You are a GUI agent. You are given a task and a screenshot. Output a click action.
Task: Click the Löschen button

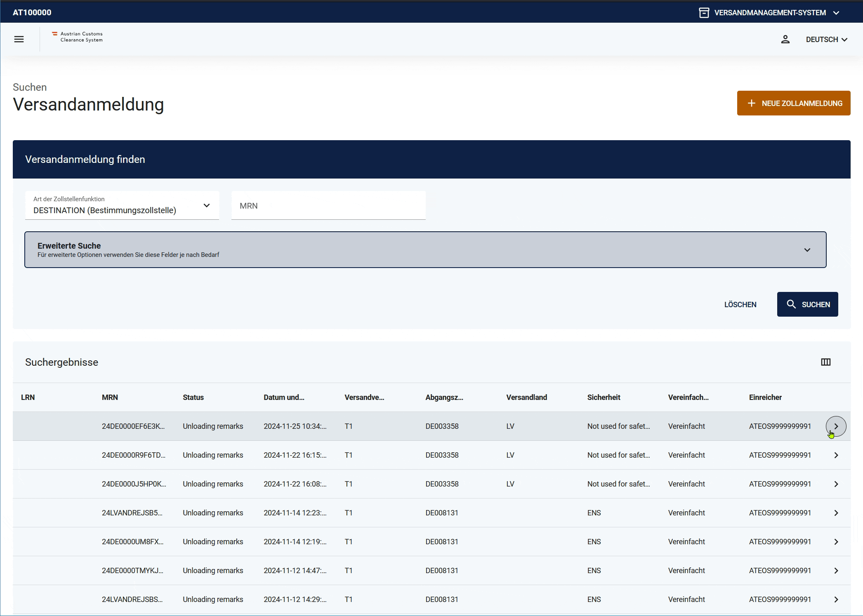(740, 305)
